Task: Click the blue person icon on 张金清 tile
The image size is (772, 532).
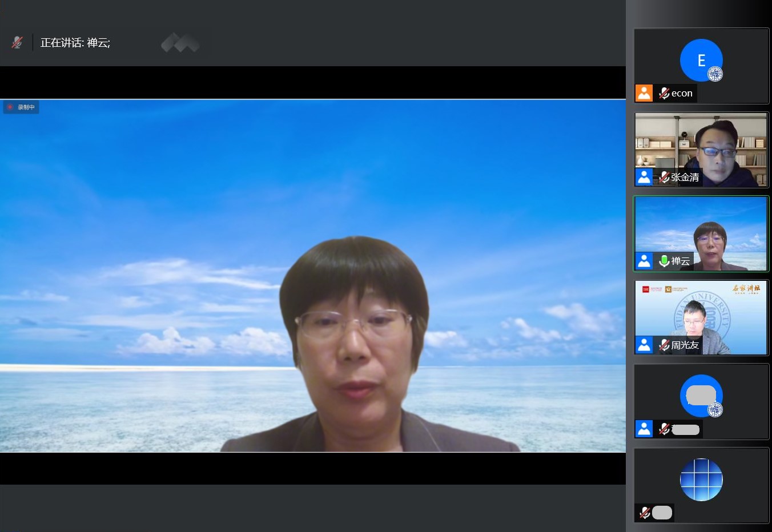Action: coord(644,177)
